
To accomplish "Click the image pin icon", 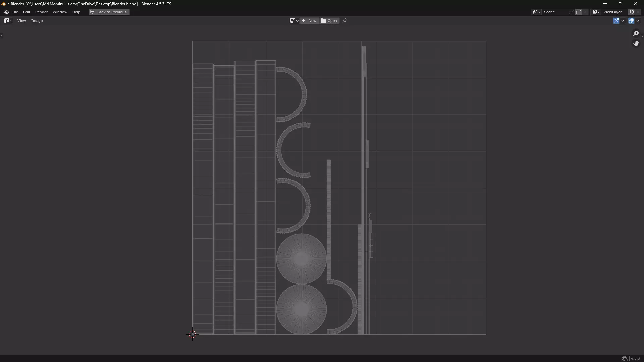I will 345,21.
